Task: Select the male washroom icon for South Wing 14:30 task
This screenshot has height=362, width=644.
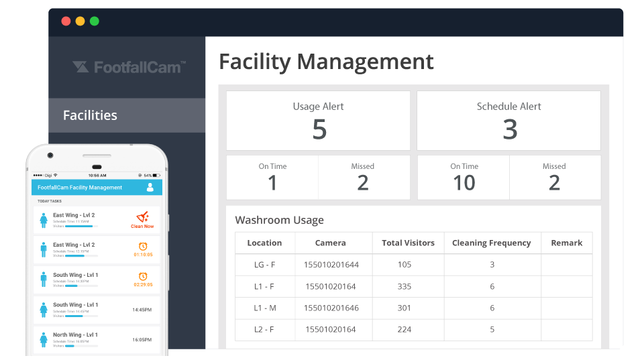Action: pyautogui.click(x=44, y=279)
